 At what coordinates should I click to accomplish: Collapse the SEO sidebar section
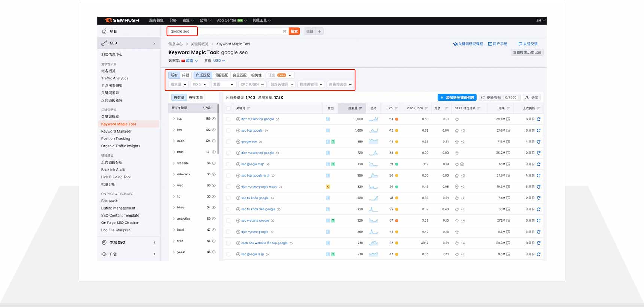(x=154, y=43)
